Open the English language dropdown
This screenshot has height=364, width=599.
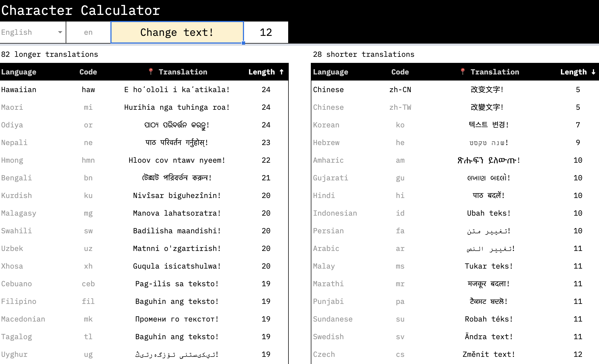[30, 32]
